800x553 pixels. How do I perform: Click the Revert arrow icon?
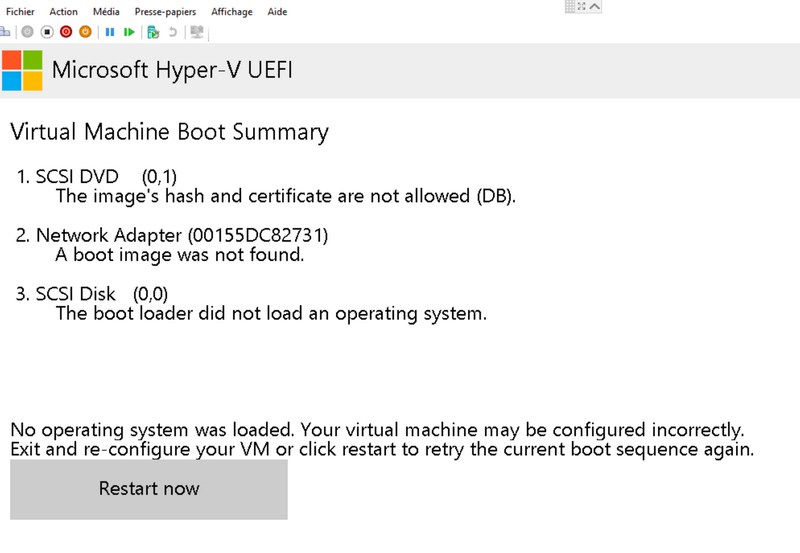[173, 32]
